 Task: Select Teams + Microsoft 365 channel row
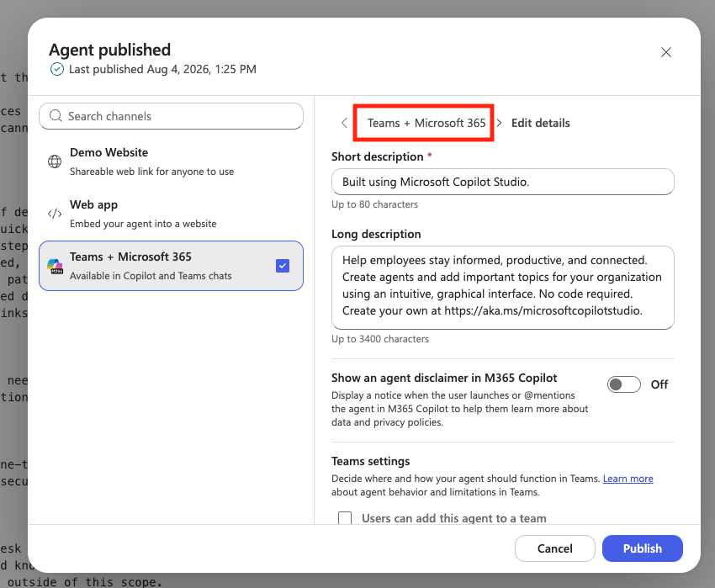pyautogui.click(x=171, y=266)
